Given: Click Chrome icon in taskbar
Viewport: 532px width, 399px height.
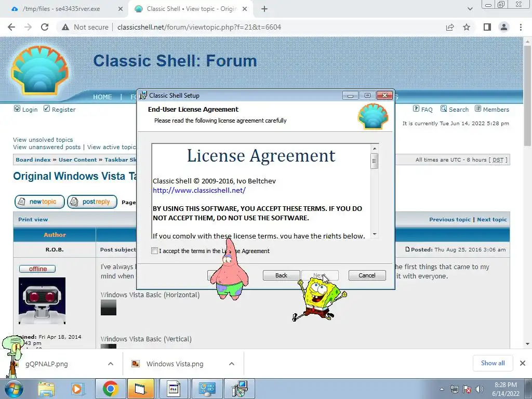Looking at the screenshot, I should (x=111, y=389).
